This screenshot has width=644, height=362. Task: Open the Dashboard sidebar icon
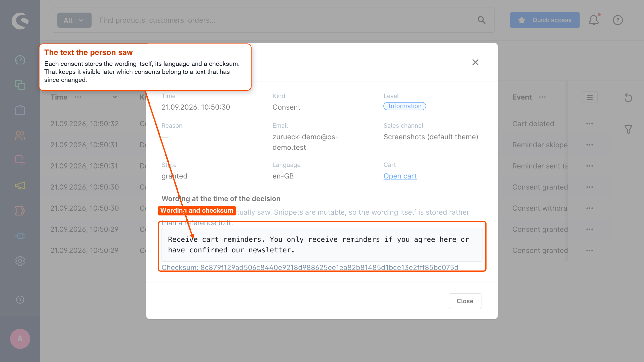[x=20, y=60]
